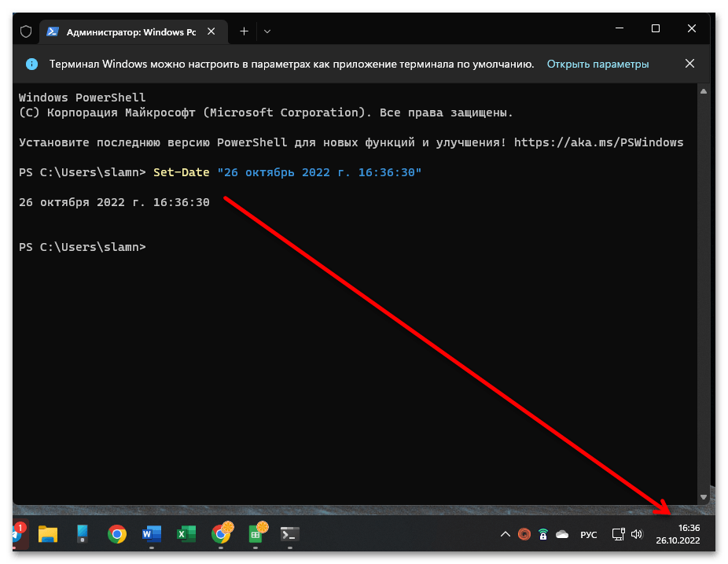Screen dimensions: 728x564
Task: Open the Chrome icon with orange badge
Action: (222, 533)
